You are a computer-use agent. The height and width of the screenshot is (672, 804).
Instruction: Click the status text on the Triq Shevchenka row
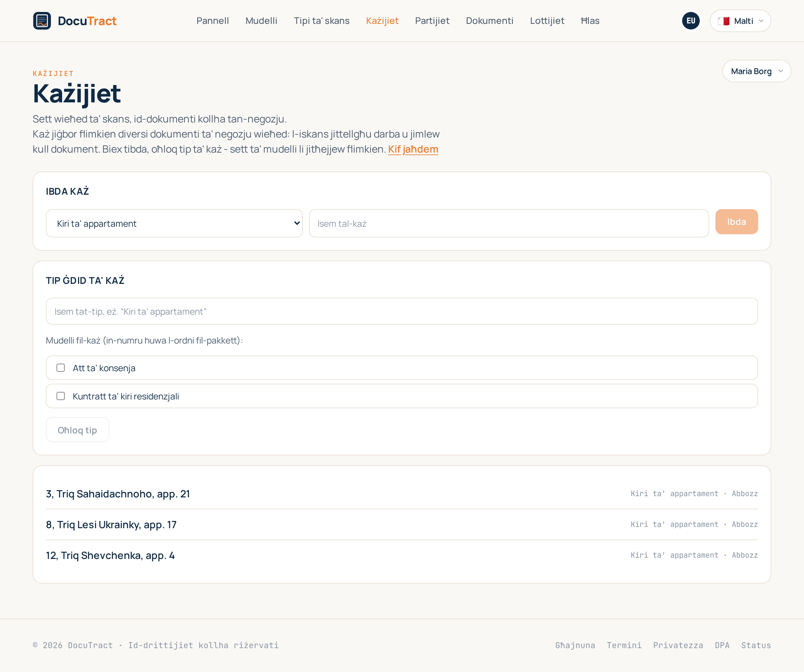click(745, 555)
